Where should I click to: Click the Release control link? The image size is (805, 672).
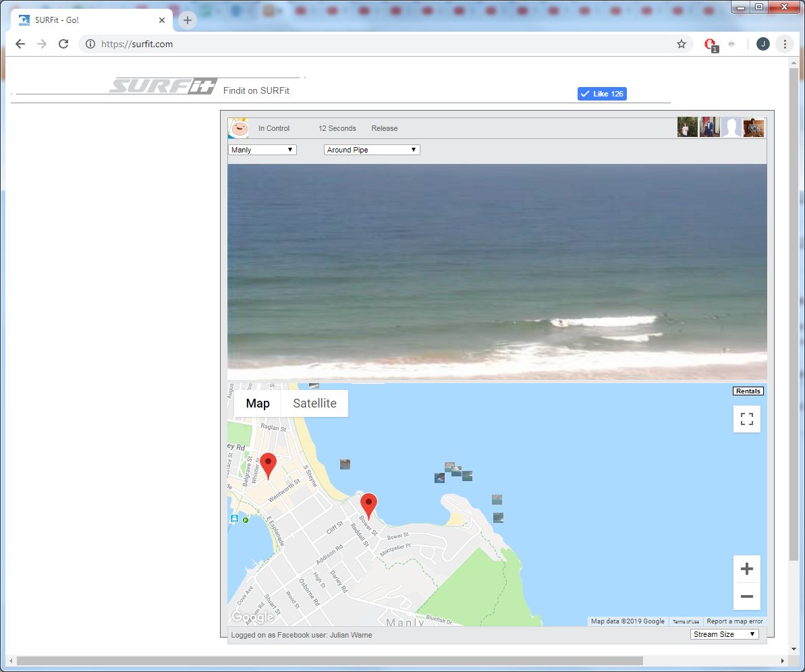pyautogui.click(x=384, y=128)
